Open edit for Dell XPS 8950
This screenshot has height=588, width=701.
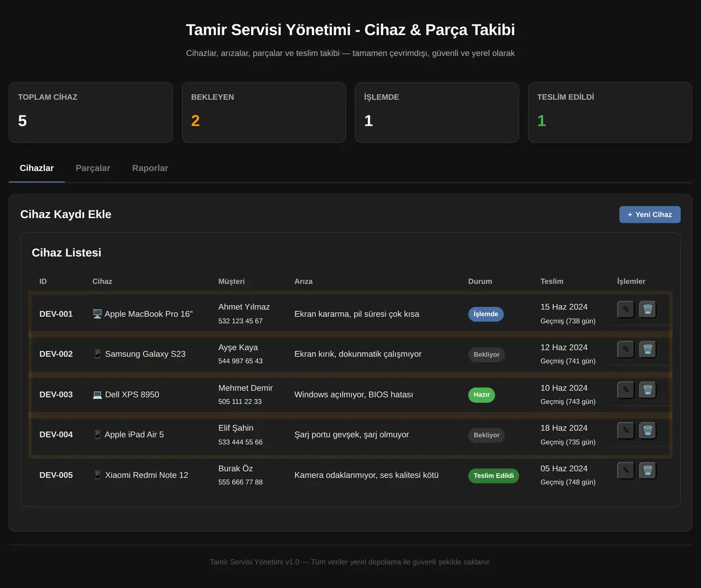tap(626, 390)
